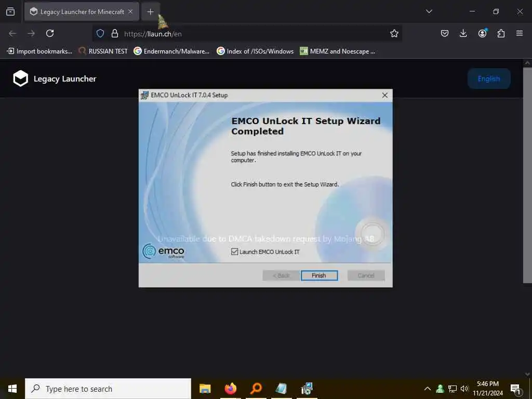
Task: Click Finish in EMCO UnLock IT setup
Action: [319, 275]
